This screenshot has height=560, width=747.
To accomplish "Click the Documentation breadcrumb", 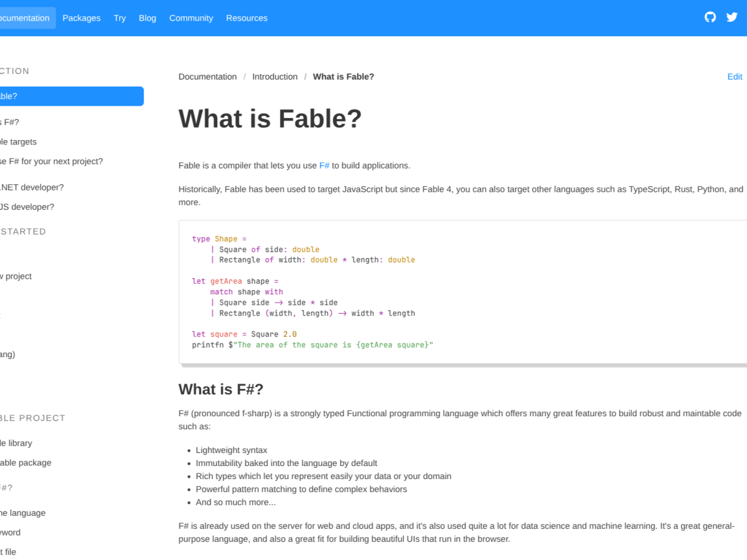I will click(x=207, y=77).
